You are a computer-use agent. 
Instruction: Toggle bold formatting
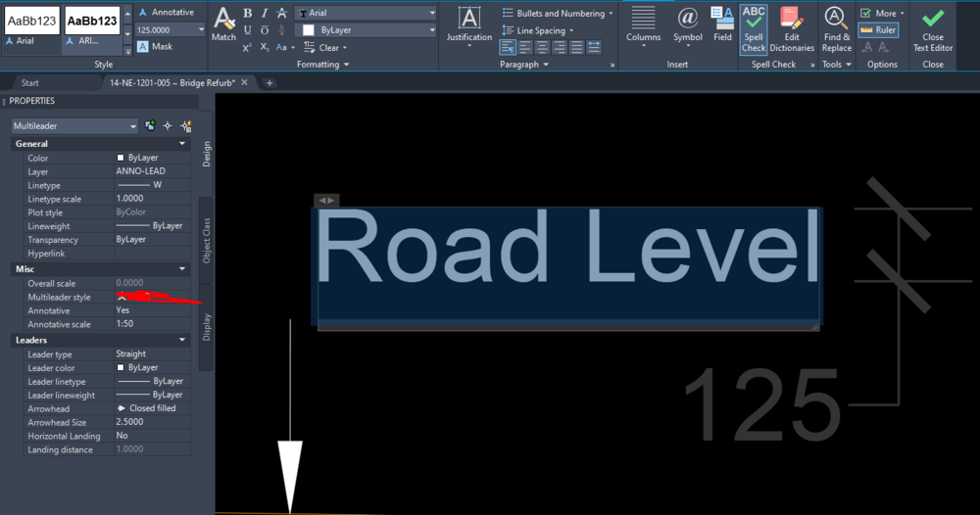pos(248,13)
